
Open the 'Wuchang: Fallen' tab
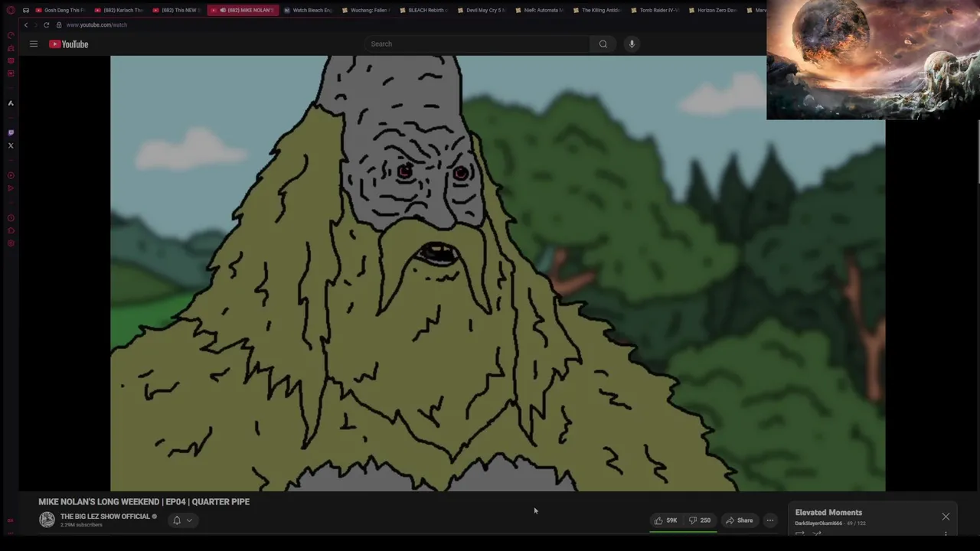(x=366, y=10)
